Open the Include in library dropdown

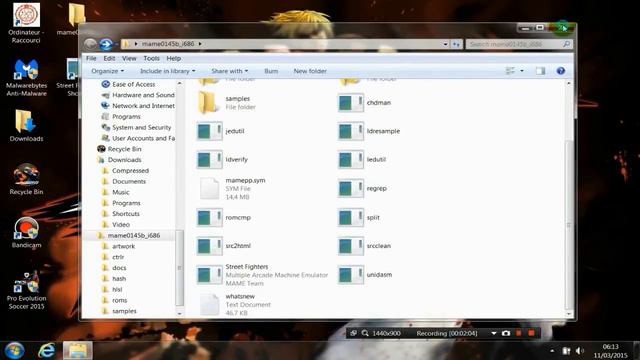(x=167, y=71)
